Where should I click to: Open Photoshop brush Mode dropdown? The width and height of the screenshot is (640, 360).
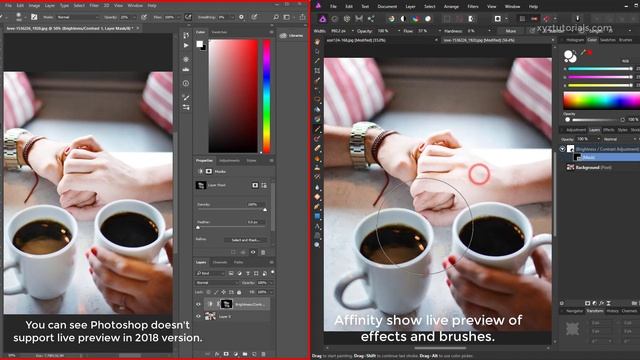click(78, 17)
